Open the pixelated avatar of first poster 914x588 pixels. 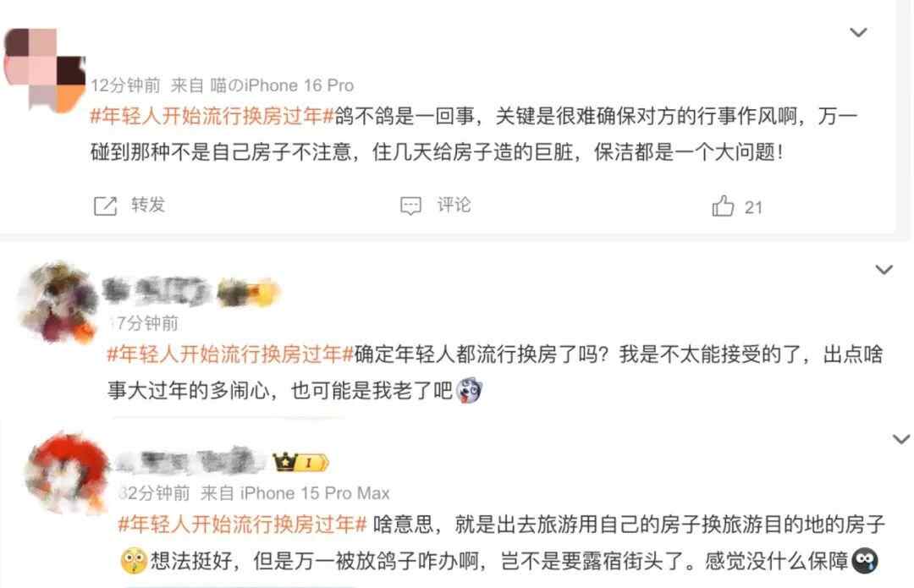(44, 69)
